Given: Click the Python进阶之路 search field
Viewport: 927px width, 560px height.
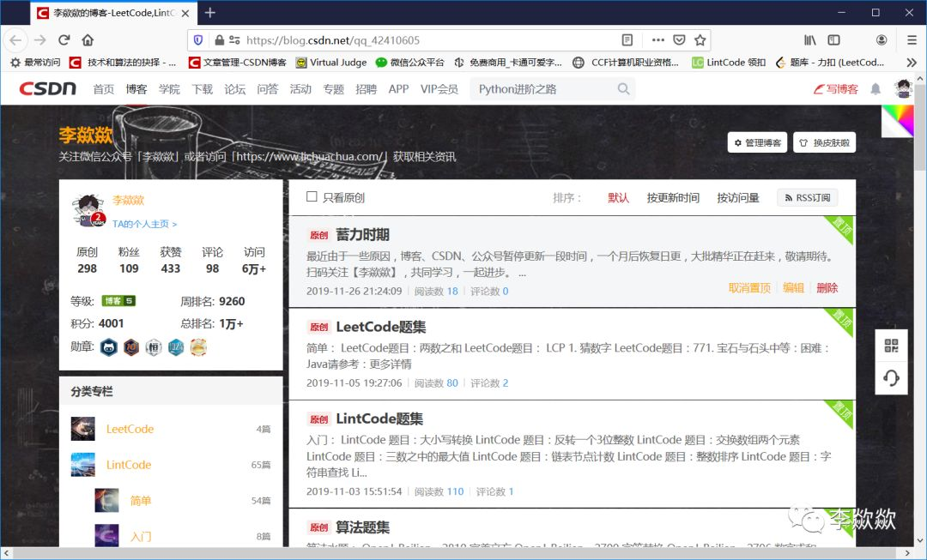Looking at the screenshot, I should click(x=549, y=88).
